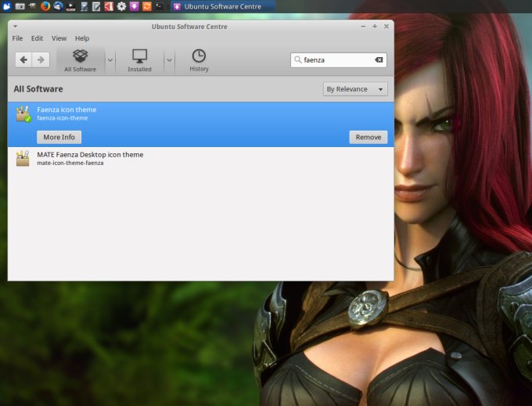
Task: Launch the purple Software Centre panel launcher
Action: 135,6
